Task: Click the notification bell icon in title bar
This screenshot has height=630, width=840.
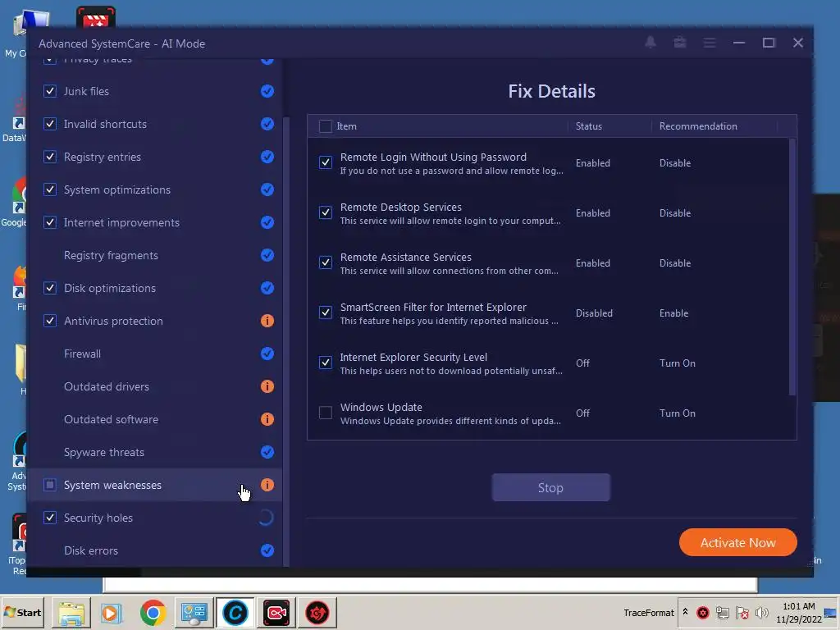Action: tap(651, 43)
